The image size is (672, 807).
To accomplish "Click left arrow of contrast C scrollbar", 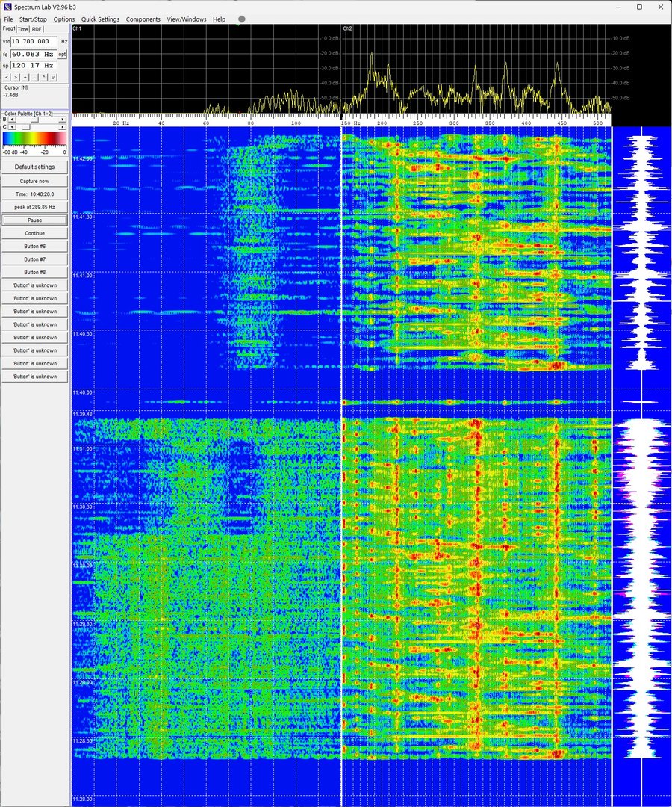I will pyautogui.click(x=10, y=127).
